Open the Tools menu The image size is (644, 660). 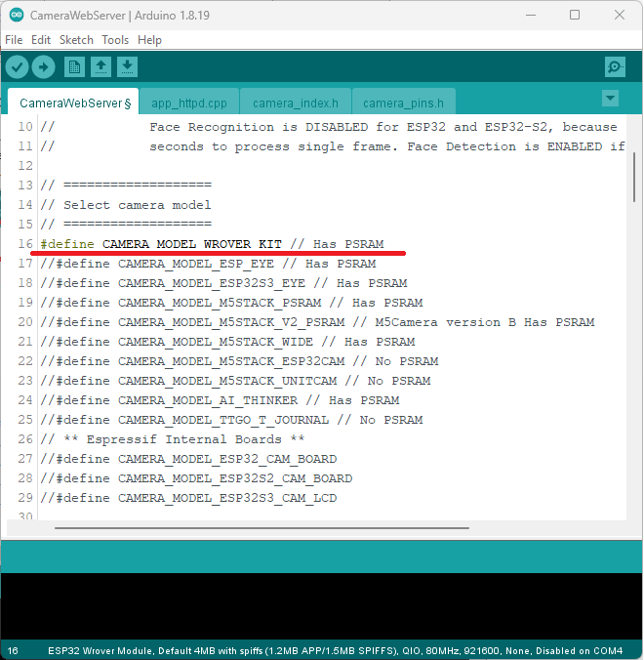[115, 40]
